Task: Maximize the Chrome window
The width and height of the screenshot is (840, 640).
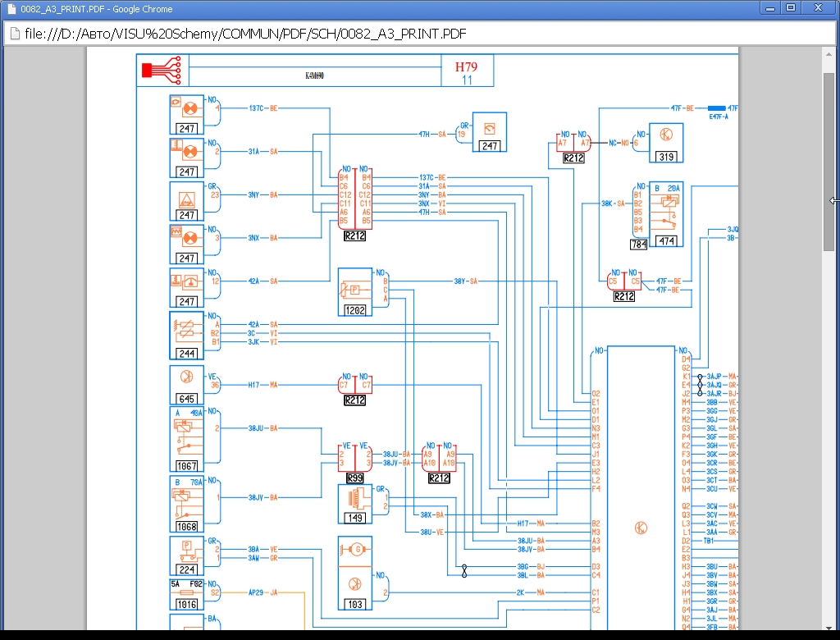Action: tap(790, 7)
